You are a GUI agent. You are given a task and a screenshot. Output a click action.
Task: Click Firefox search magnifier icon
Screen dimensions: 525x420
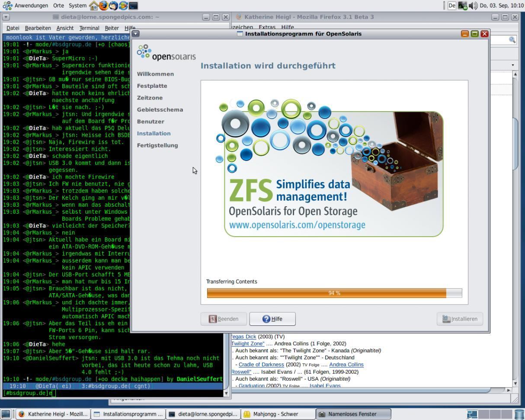pos(512,40)
